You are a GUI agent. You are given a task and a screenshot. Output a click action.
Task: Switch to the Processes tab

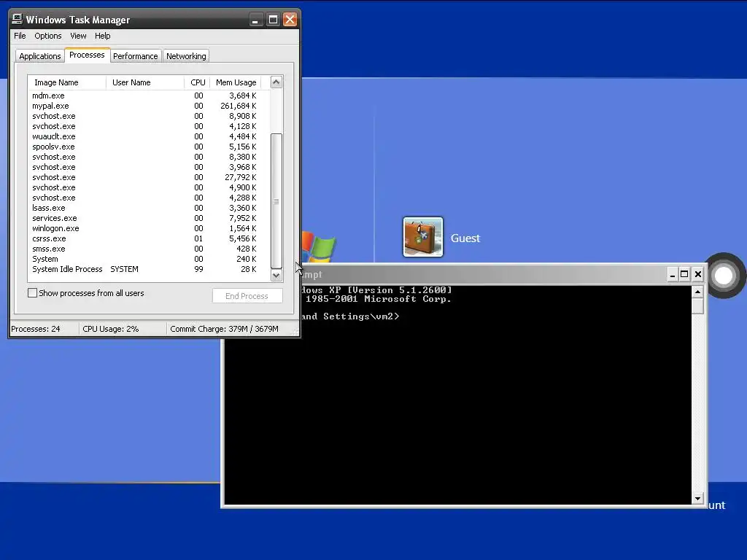coord(87,55)
